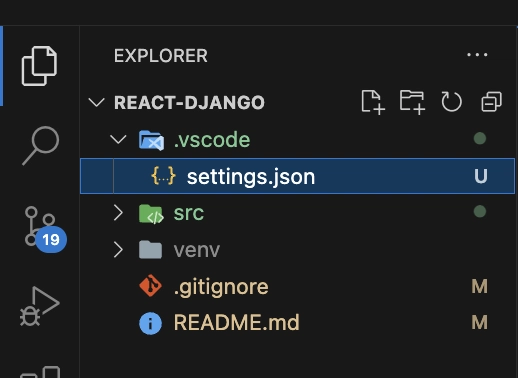The width and height of the screenshot is (518, 378).
Task: Click the New Folder icon
Action: (x=412, y=102)
